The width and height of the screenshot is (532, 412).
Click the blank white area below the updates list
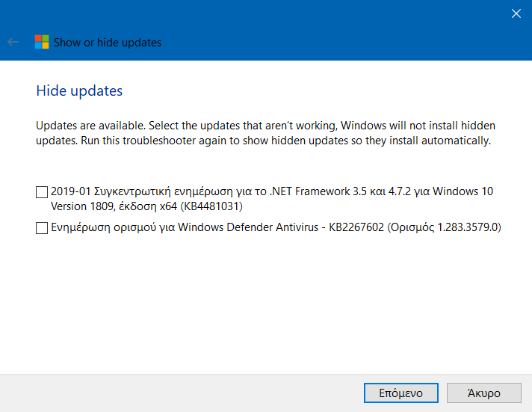point(265,306)
